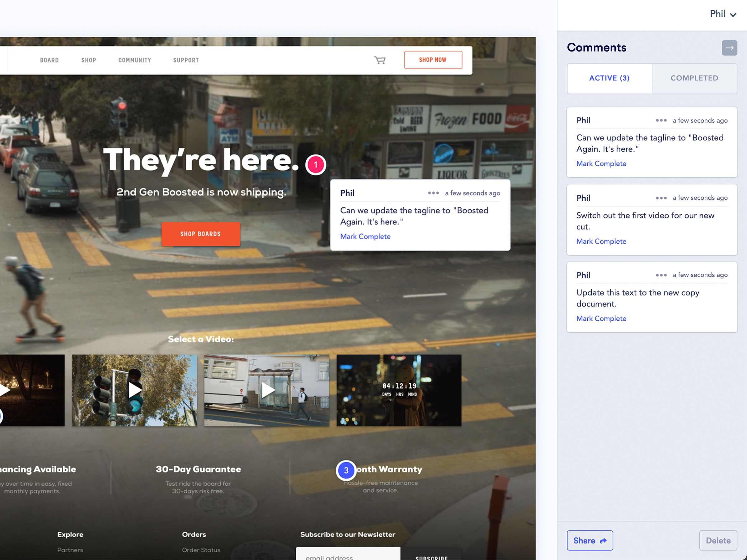Open the Support nav menu item
This screenshot has width=747, height=560.
pos(186,60)
